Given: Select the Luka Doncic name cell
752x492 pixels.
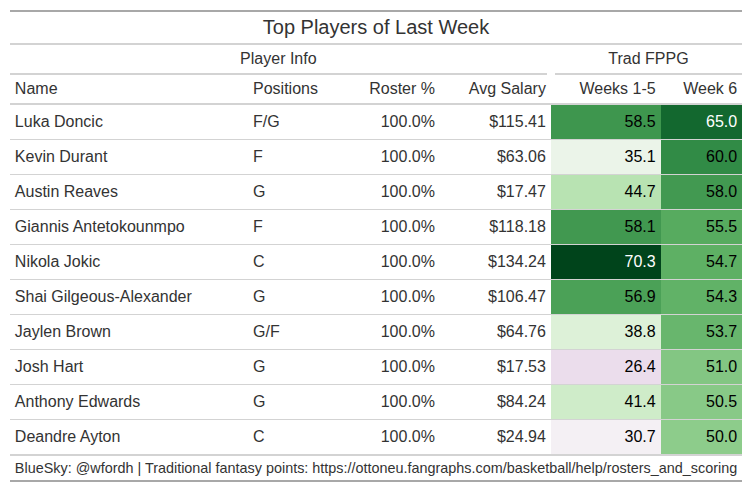Looking at the screenshot, I should (59, 122).
